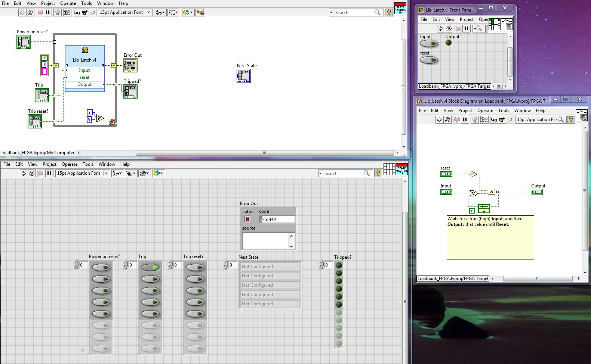The width and height of the screenshot is (591, 364).
Task: Open Operate menu in lower front panel window
Action: (x=70, y=164)
